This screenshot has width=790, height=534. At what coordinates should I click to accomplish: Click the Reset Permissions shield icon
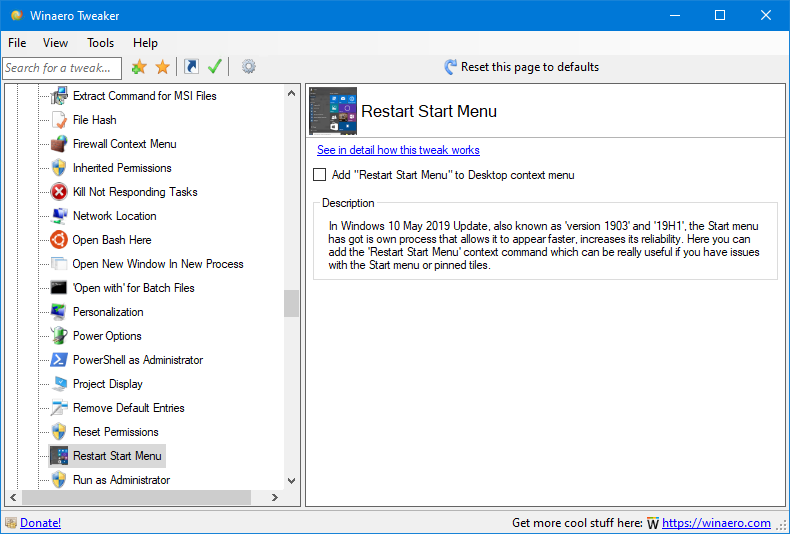coord(59,432)
